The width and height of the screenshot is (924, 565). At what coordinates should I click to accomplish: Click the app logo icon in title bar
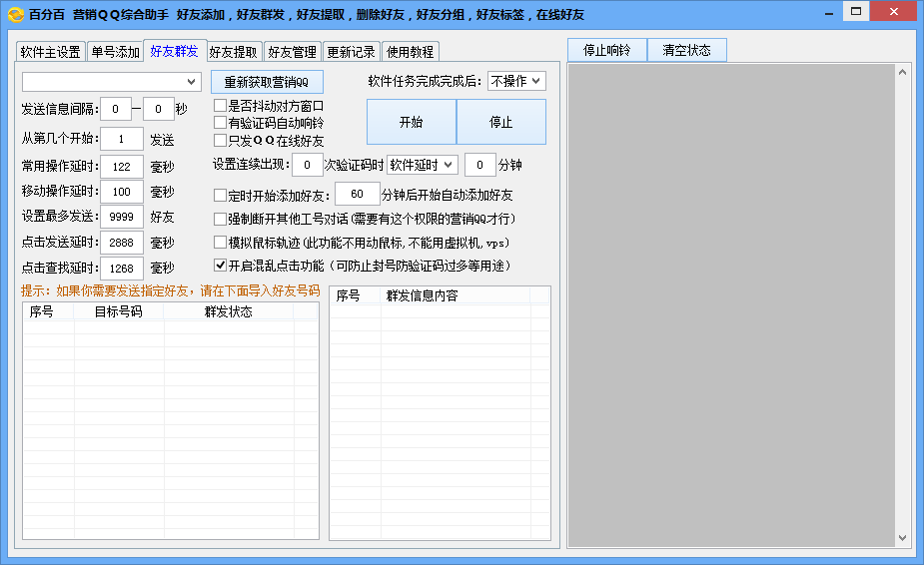tap(16, 14)
